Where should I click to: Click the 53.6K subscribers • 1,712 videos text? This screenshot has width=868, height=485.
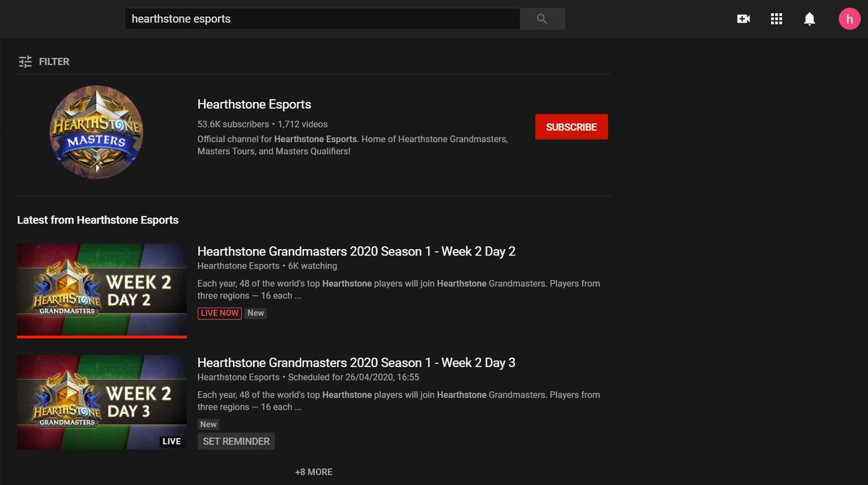(263, 125)
